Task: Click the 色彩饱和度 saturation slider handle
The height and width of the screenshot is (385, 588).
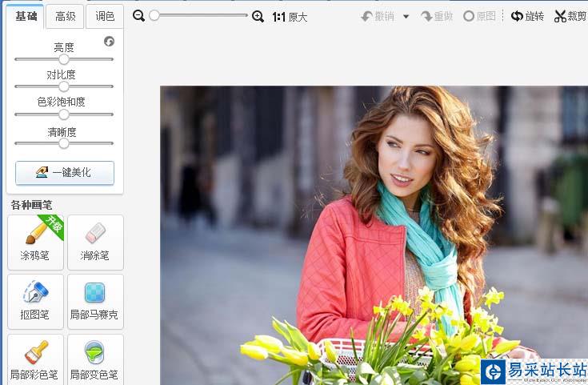Action: click(x=64, y=114)
